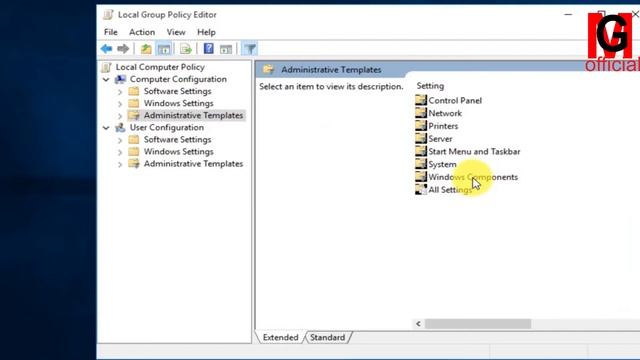Click the Forward arrow toolbar icon
The height and width of the screenshot is (360, 640).
[x=123, y=49]
